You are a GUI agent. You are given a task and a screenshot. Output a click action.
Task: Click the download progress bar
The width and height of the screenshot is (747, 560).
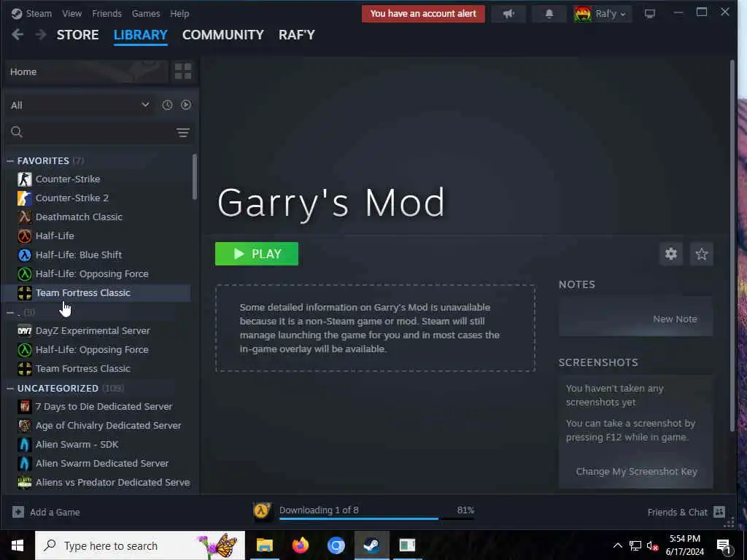[376, 518]
